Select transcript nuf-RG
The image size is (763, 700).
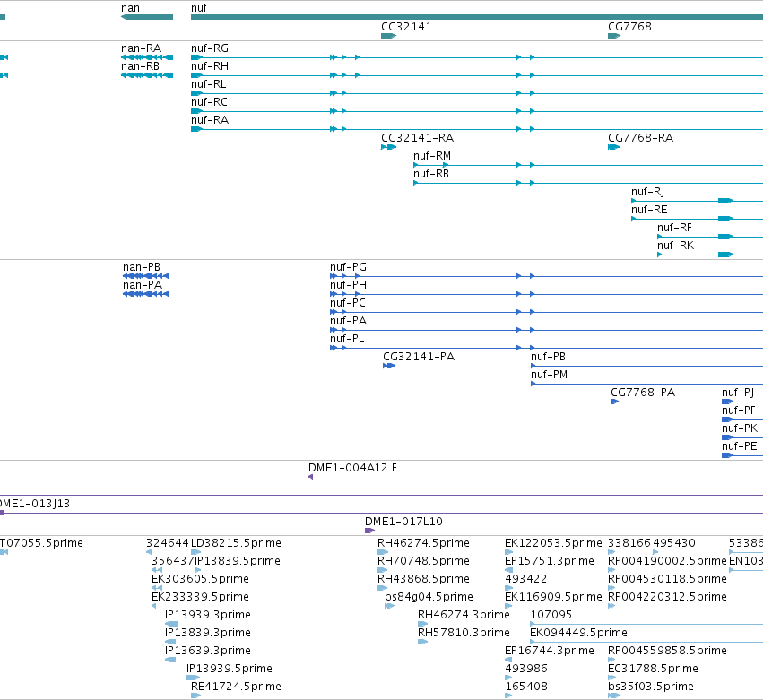210,48
